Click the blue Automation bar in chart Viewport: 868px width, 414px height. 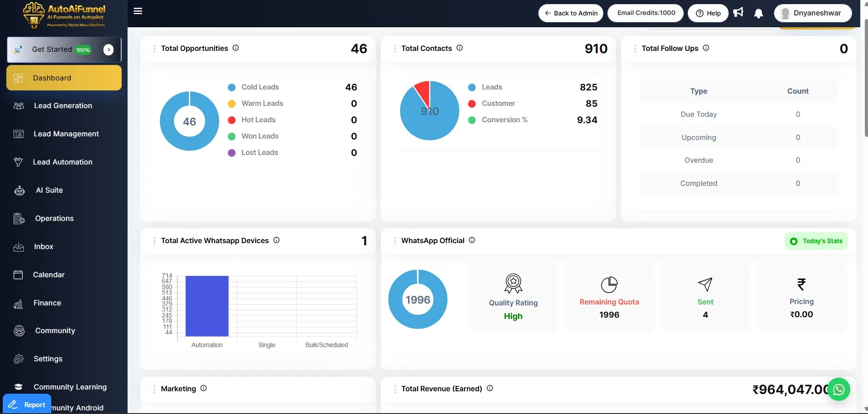pos(207,306)
